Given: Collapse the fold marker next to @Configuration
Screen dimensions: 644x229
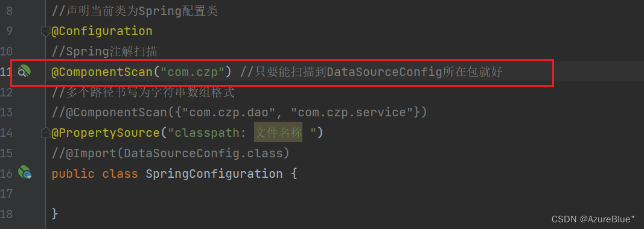Looking at the screenshot, I should click(45, 31).
